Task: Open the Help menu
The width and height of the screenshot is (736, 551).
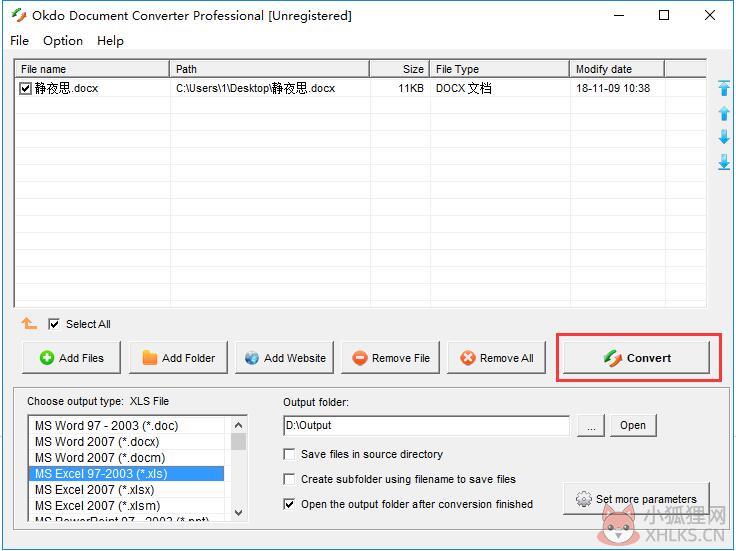Action: pos(110,41)
